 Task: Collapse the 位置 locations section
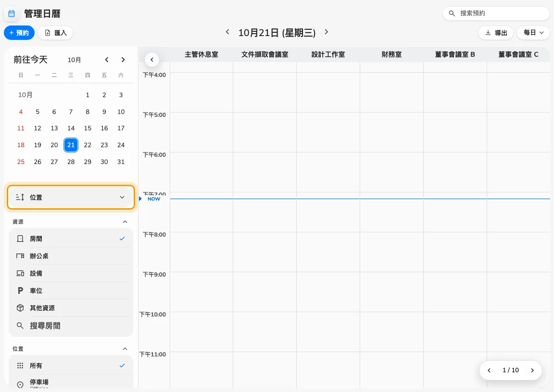coord(125,349)
